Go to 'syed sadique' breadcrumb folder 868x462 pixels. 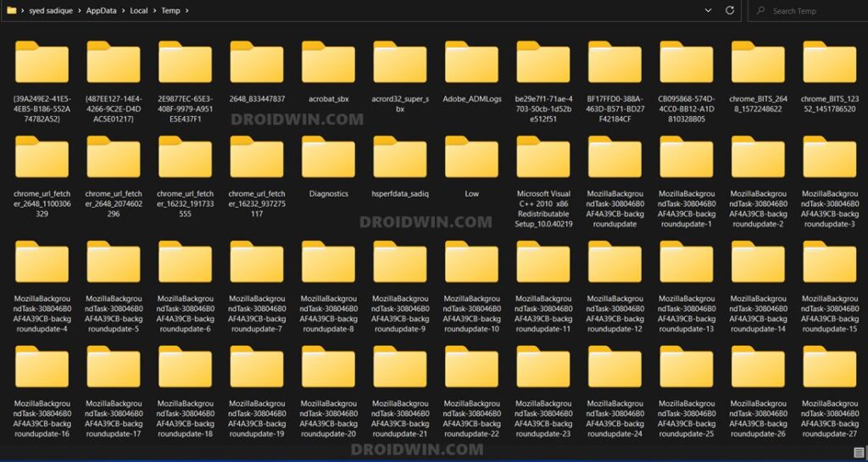51,10
